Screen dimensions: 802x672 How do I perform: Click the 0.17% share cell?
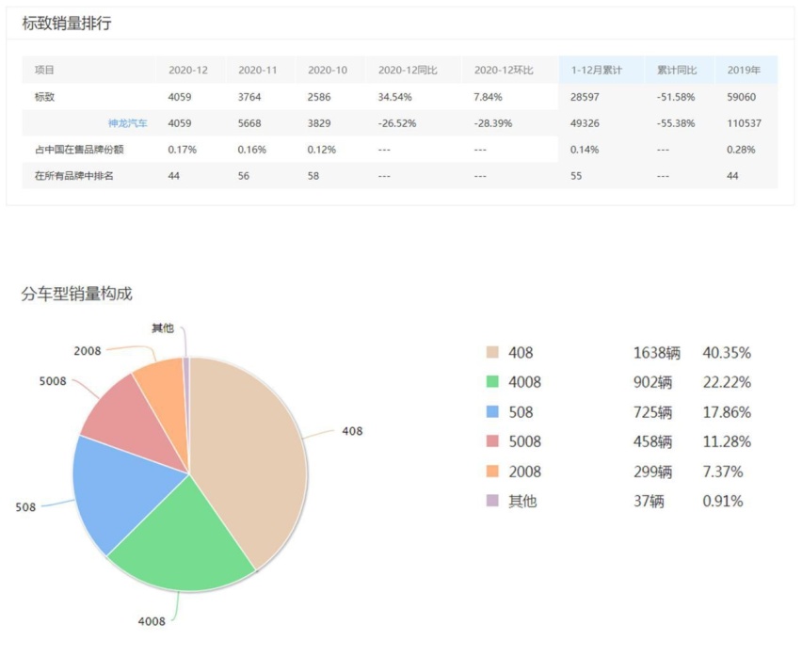click(x=183, y=150)
